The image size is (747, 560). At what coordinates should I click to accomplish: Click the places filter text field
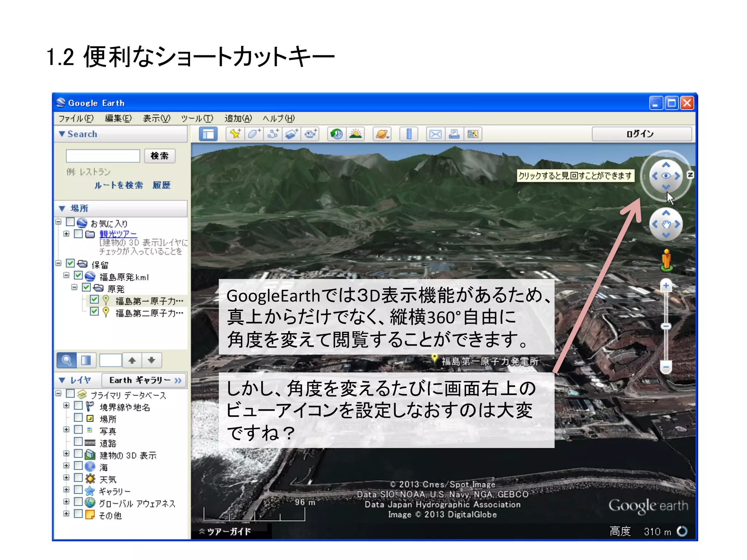[x=111, y=360]
